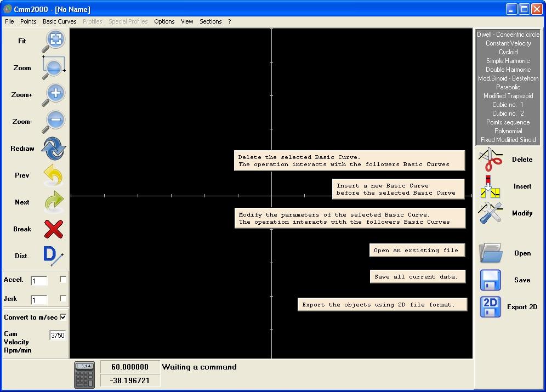Open the calculator icon
546x392 pixels.
pos(84,375)
